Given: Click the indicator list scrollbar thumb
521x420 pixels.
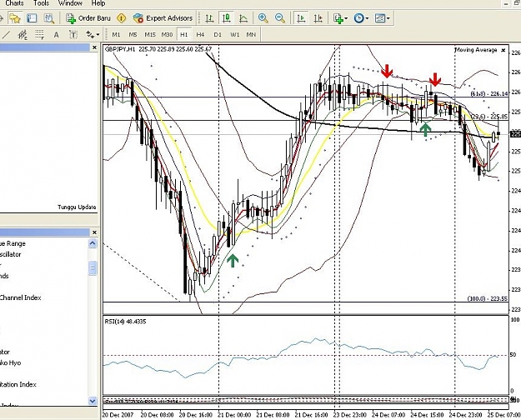Looking at the screenshot, I should click(93, 267).
